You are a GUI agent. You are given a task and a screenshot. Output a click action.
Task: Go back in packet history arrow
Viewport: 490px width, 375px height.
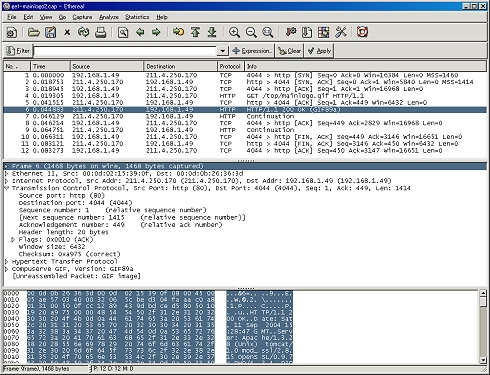coord(140,32)
